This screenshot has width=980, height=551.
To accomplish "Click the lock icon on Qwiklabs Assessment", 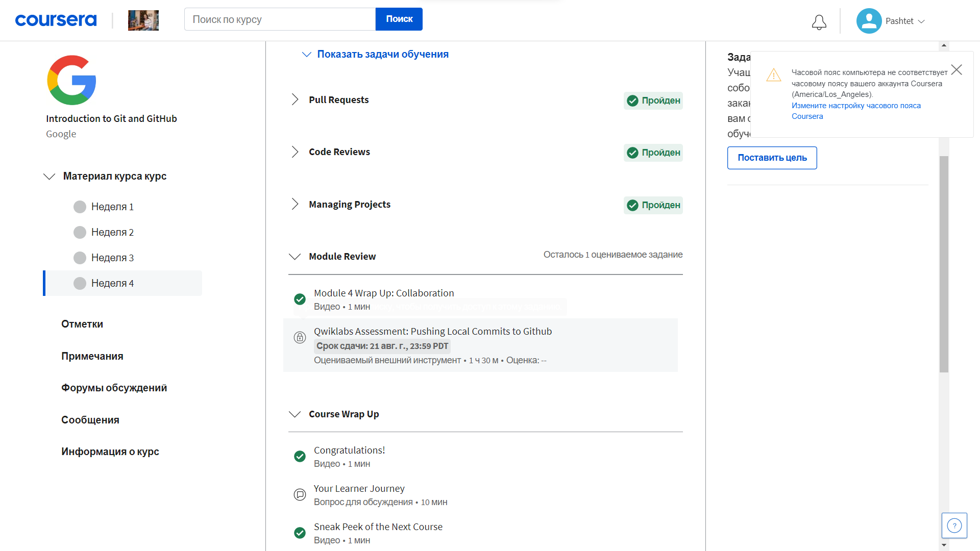I will click(x=300, y=337).
